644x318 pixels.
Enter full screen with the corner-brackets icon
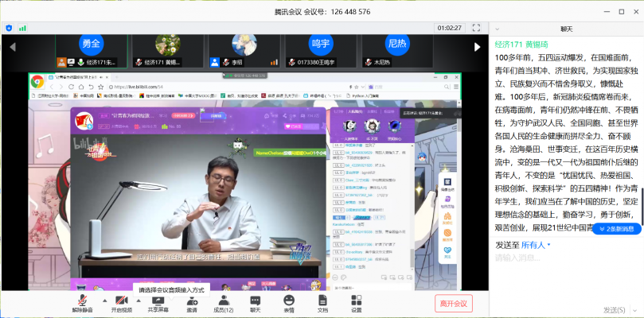point(476,28)
